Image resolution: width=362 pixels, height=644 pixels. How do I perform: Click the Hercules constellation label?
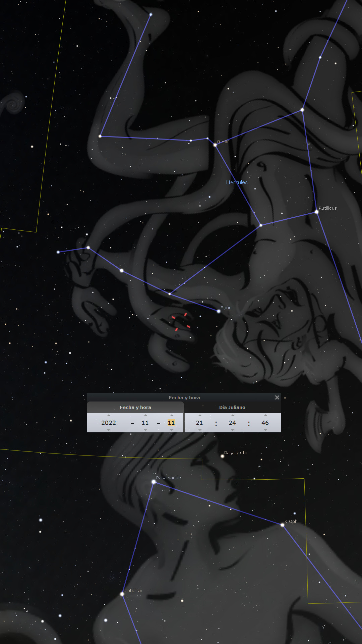coord(237,182)
